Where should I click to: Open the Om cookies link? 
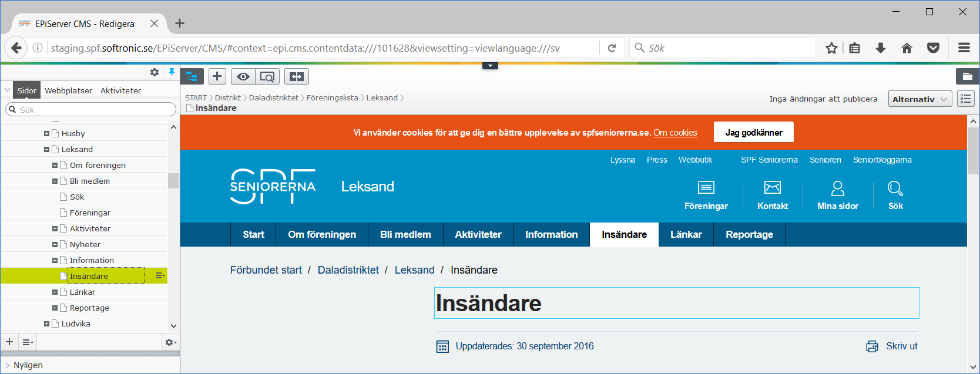point(675,133)
